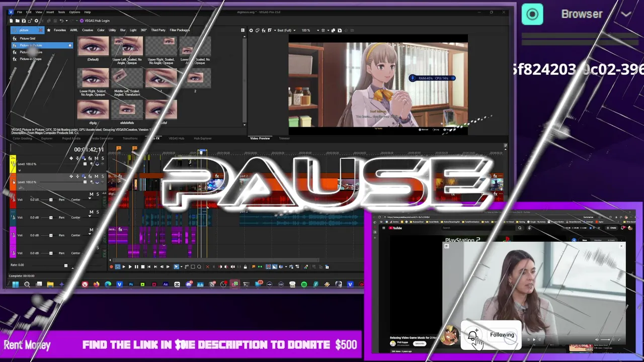Open the File menu
The image size is (644, 362).
click(x=20, y=12)
